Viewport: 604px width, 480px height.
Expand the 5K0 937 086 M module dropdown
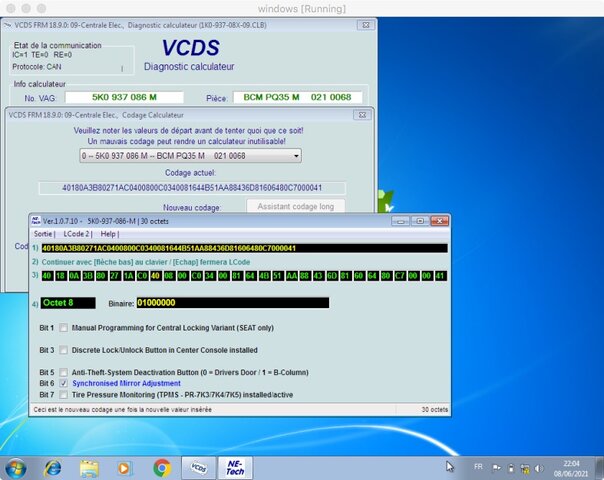tap(190, 156)
